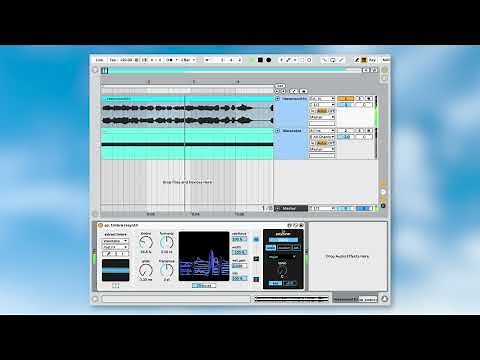This screenshot has height=360, width=480.
Task: Click the first value box right of visualizer
Action: [x=240, y=239]
